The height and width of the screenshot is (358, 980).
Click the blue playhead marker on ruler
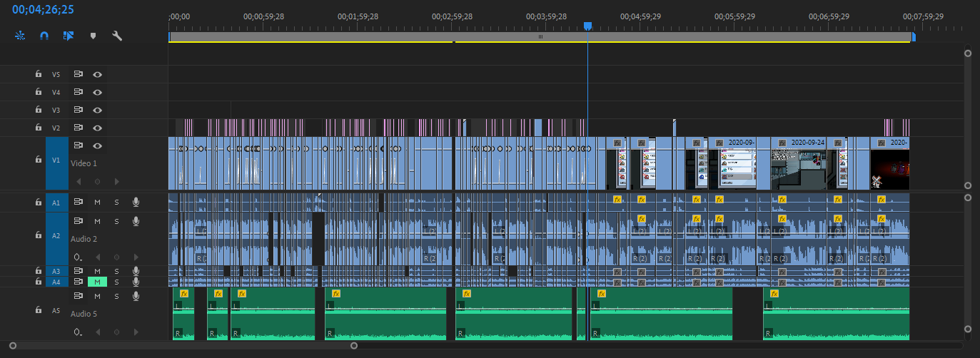(x=587, y=26)
